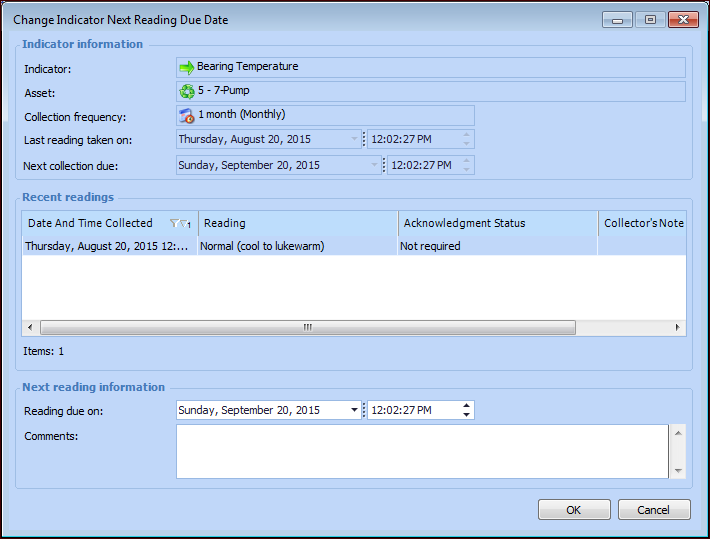
Task: Click the Collector's Note column header
Action: 643,223
